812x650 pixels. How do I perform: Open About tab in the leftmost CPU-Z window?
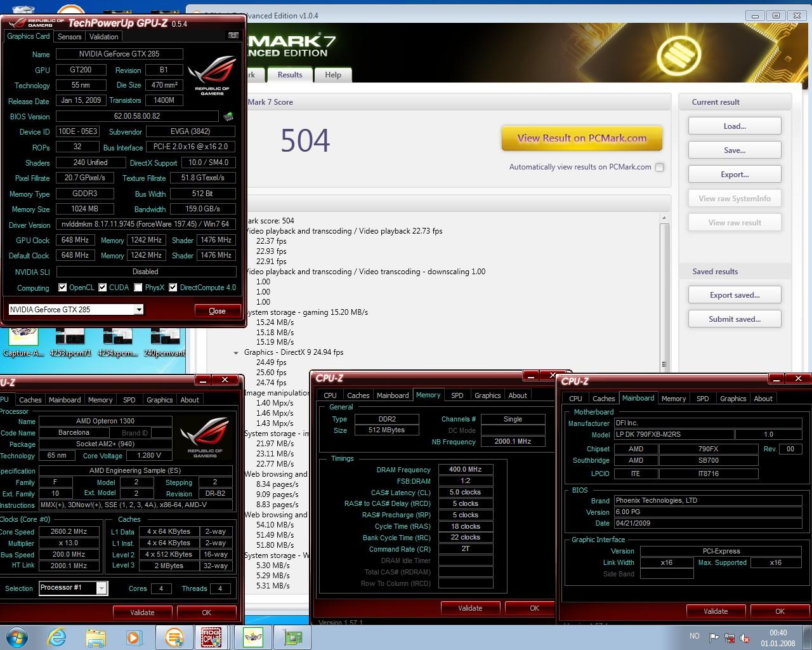pos(190,400)
